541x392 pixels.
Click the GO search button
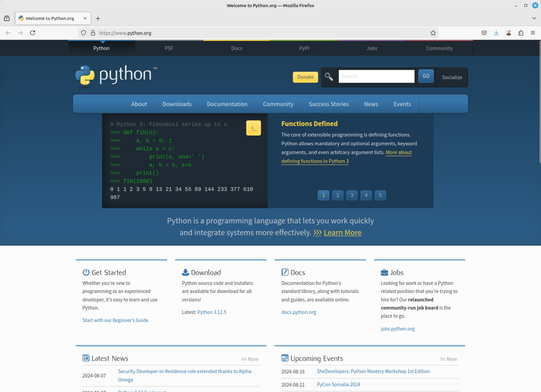click(426, 76)
